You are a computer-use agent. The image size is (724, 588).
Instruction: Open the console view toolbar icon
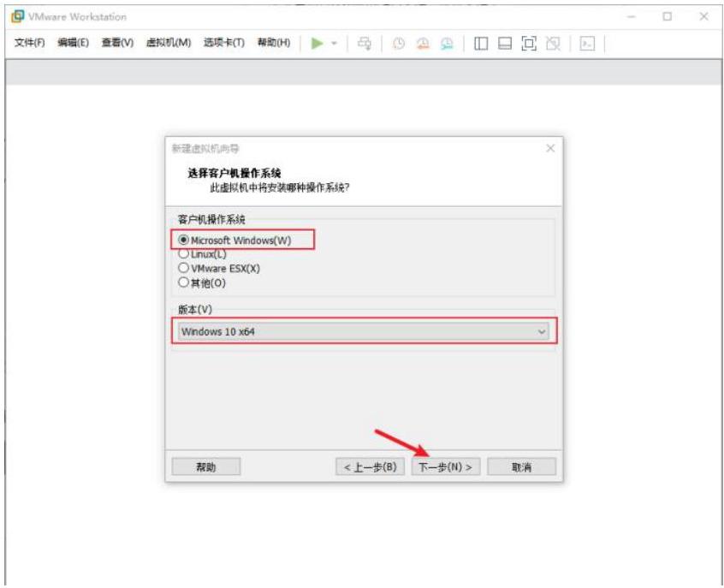(x=587, y=44)
